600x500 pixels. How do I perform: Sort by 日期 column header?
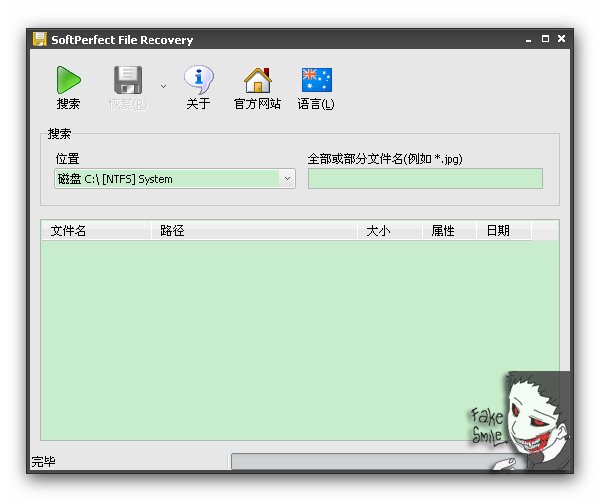pyautogui.click(x=504, y=231)
